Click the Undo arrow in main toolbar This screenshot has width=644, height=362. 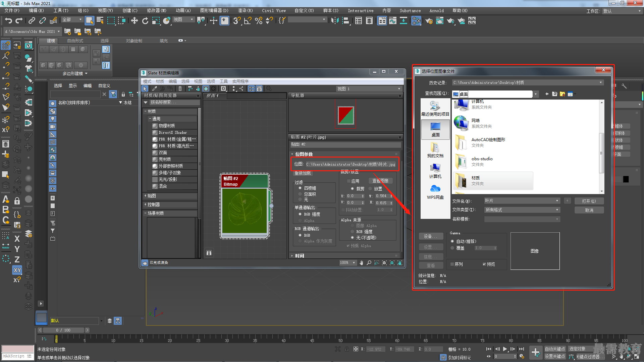coord(8,21)
